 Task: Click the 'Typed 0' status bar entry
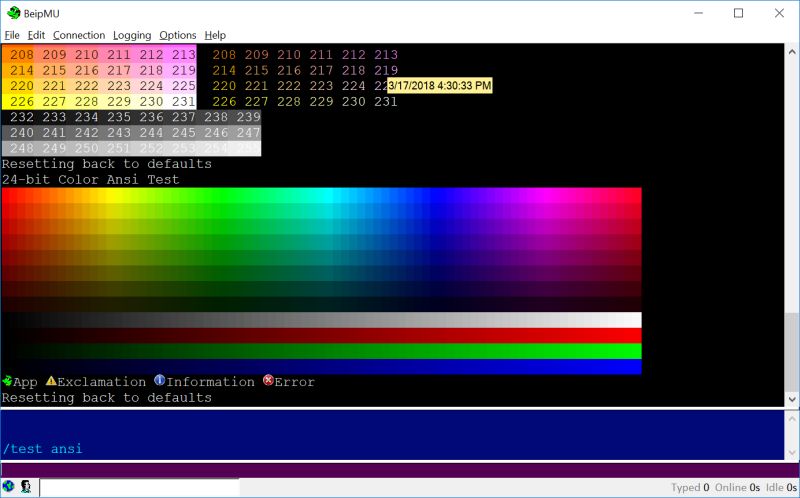(x=690, y=487)
